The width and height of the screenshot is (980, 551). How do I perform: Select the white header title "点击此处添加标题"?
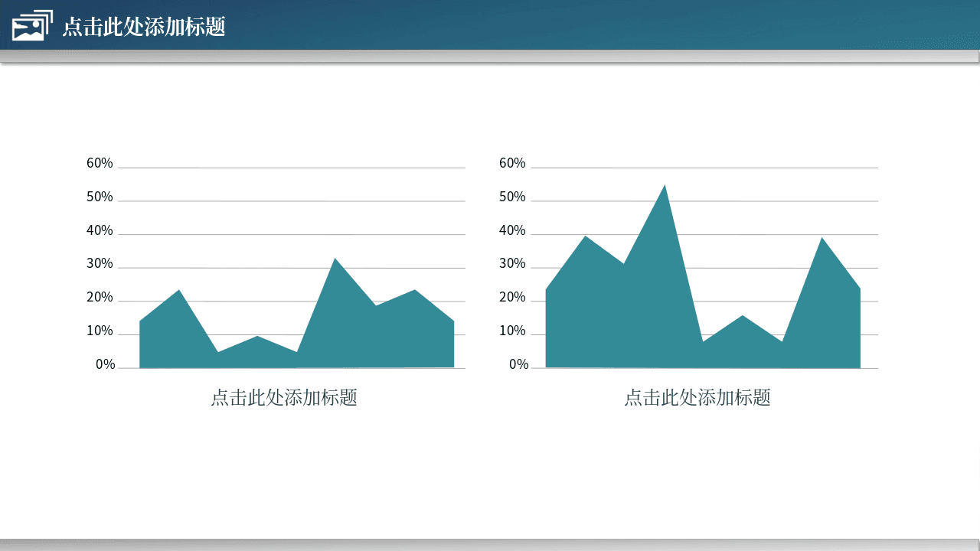[x=144, y=27]
